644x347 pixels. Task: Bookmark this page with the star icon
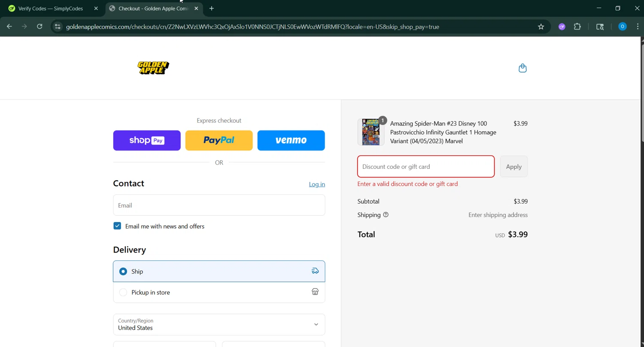point(541,27)
